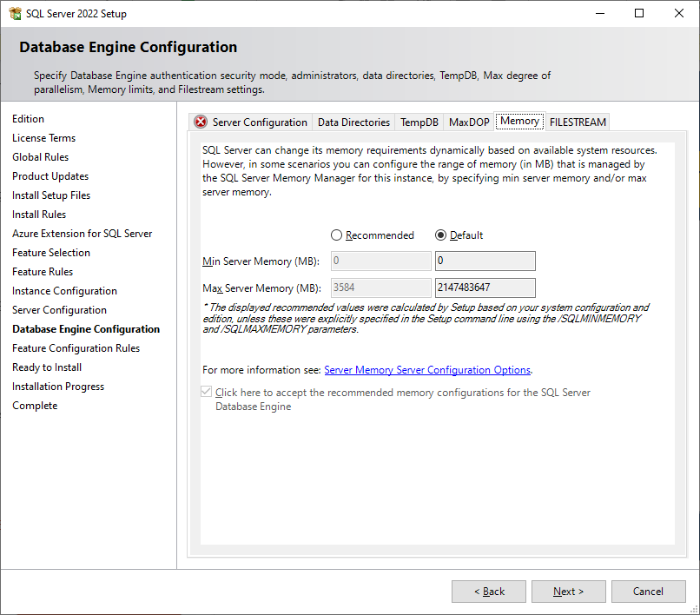
Task: Click Instance Configuration in the sidebar
Action: click(64, 291)
